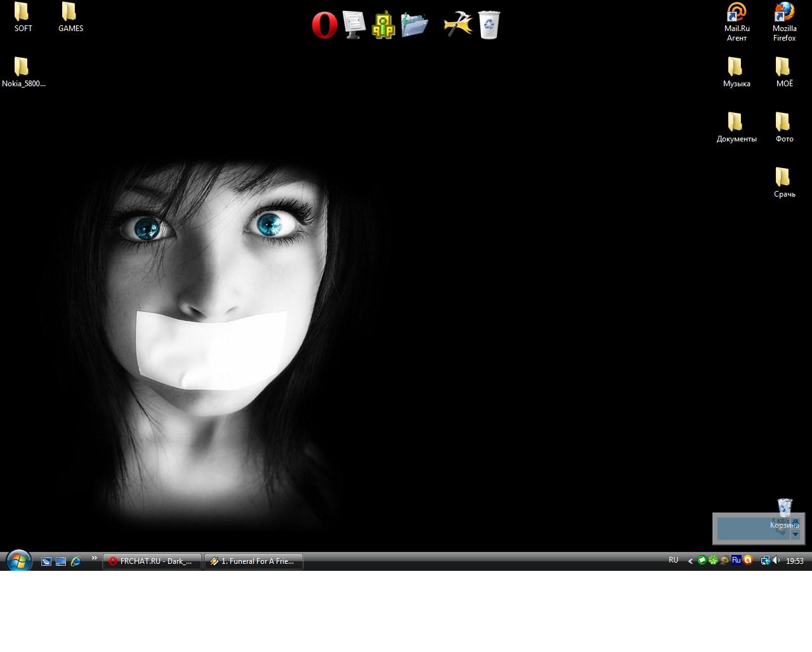Open the Музыка folder
The height and width of the screenshot is (652, 812).
(736, 72)
